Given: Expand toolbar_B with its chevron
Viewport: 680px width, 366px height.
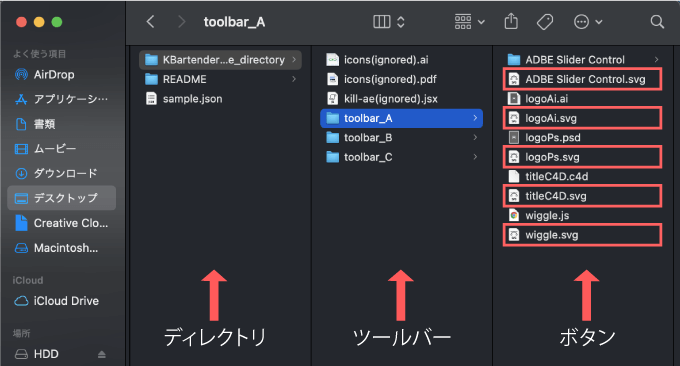Looking at the screenshot, I should [475, 137].
